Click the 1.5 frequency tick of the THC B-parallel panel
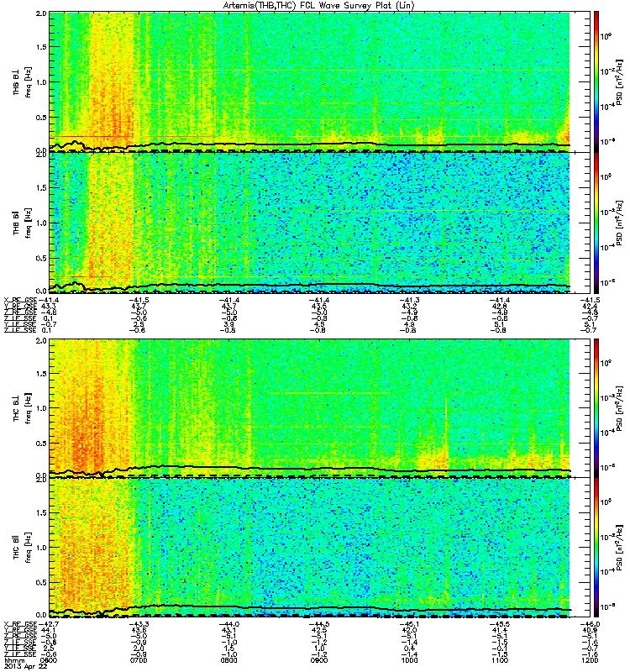 pyautogui.click(x=41, y=512)
